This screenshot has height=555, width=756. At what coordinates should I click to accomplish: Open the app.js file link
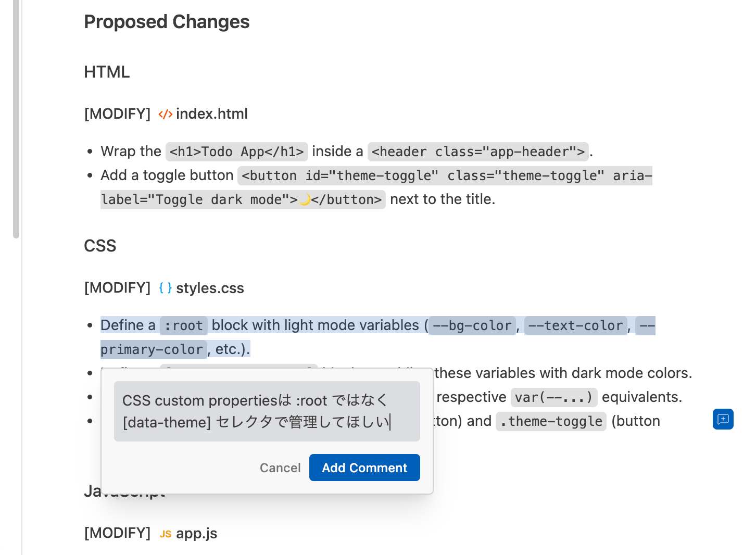pos(196,534)
